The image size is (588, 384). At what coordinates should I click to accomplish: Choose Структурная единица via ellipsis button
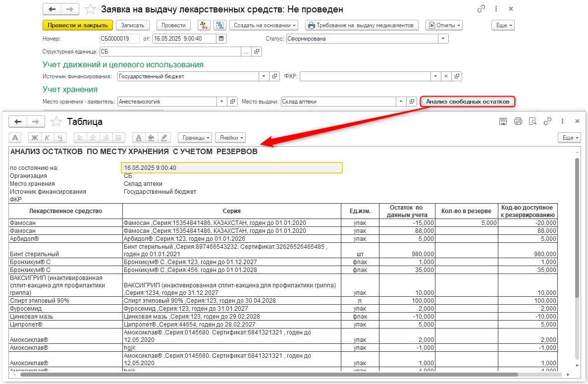pos(246,52)
